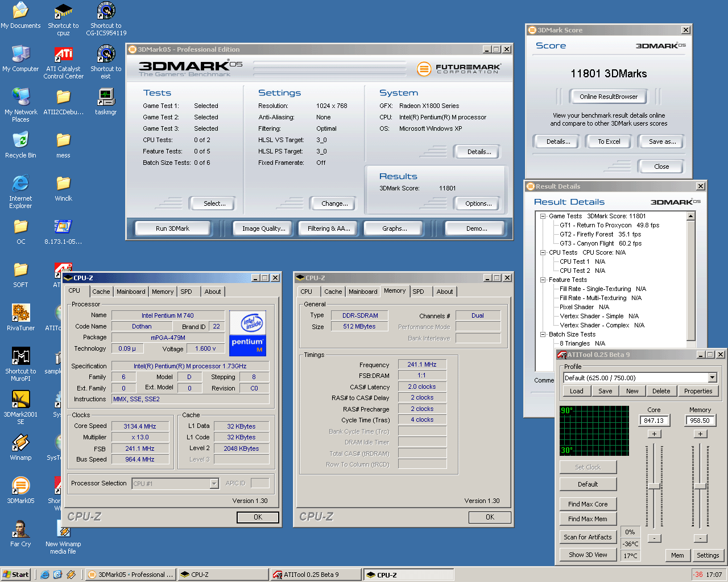The width and height of the screenshot is (728, 582).
Task: Click the Core clock 847.13 field
Action: coord(654,421)
